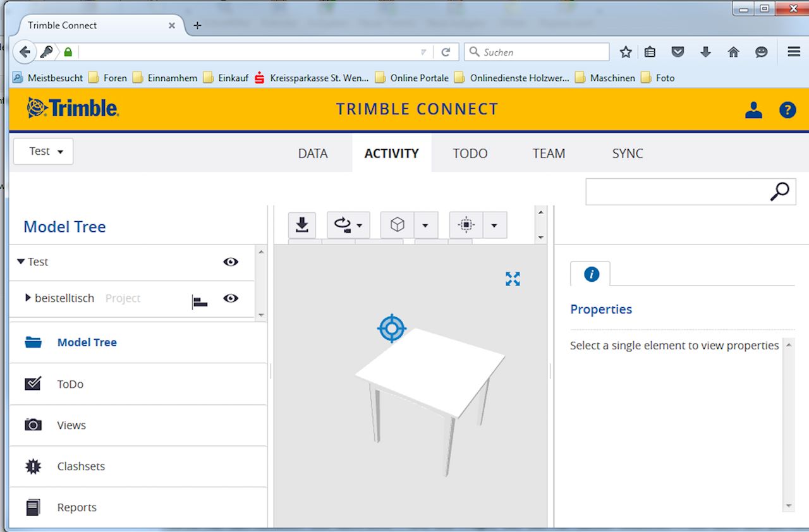Collapse the Test tree node
This screenshot has height=532, width=809.
tap(21, 262)
